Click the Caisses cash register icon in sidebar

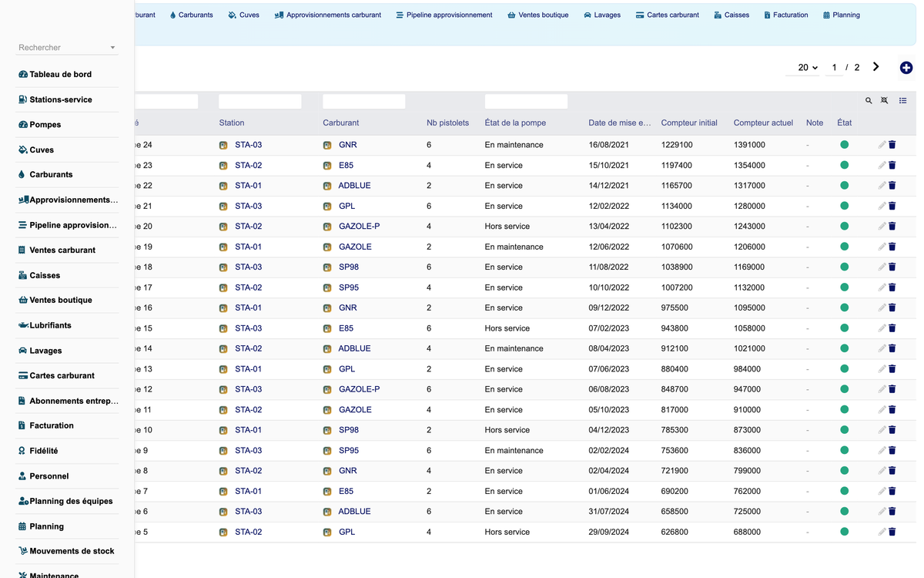tap(23, 275)
